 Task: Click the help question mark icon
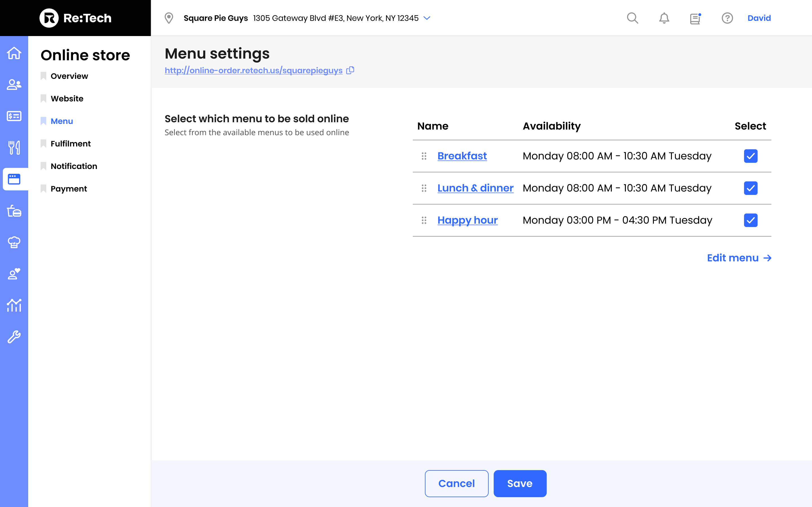point(727,18)
